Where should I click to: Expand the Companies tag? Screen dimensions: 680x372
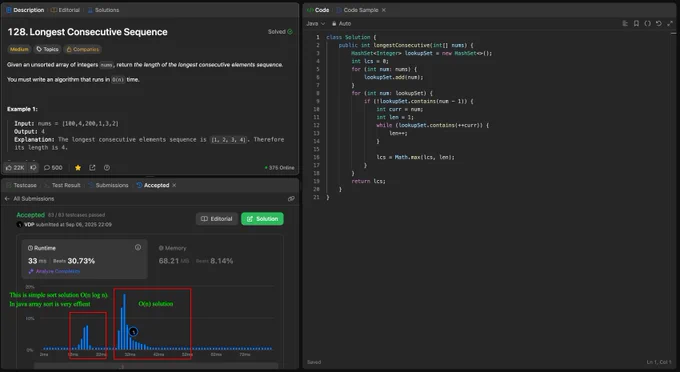click(x=82, y=49)
